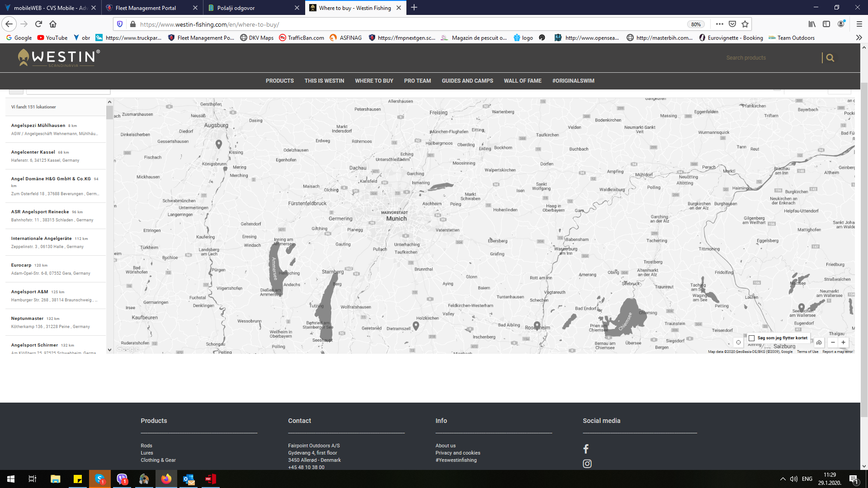
Task: Go back to the previous page
Action: [9, 24]
